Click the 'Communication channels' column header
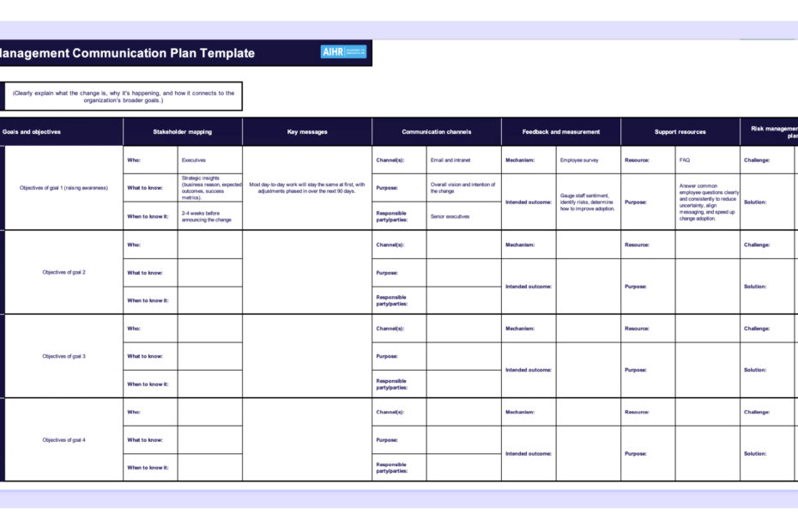 [437, 132]
